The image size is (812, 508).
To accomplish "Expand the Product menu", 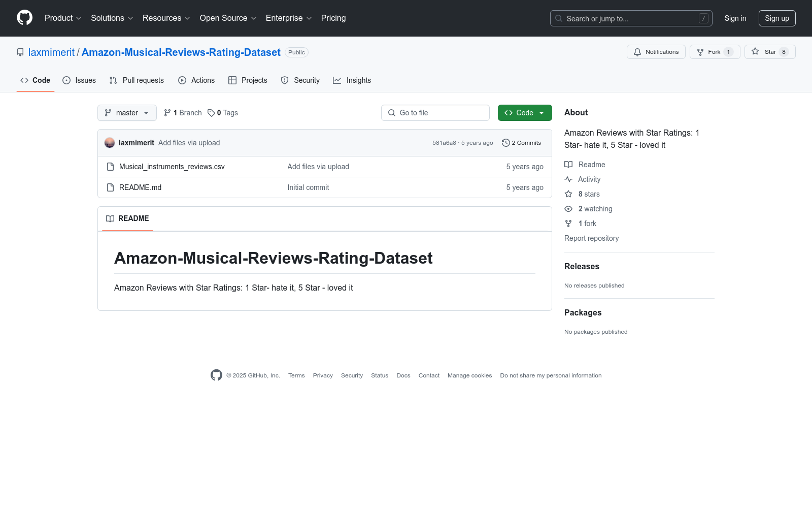I will pyautogui.click(x=63, y=18).
